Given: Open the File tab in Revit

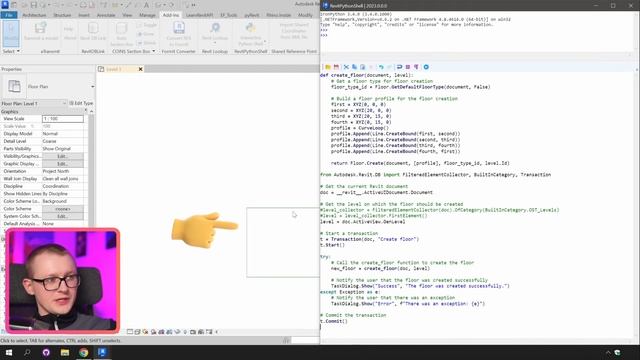Looking at the screenshot, I should pos(9,15).
